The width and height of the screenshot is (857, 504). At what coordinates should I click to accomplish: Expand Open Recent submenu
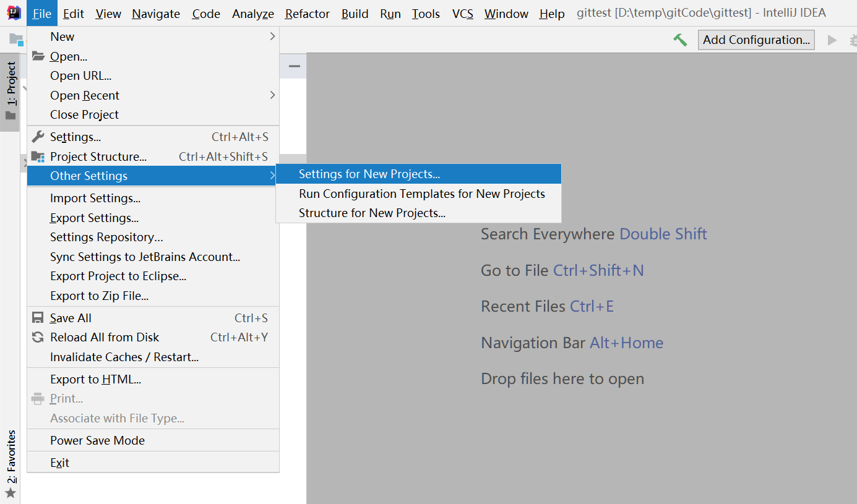(153, 95)
